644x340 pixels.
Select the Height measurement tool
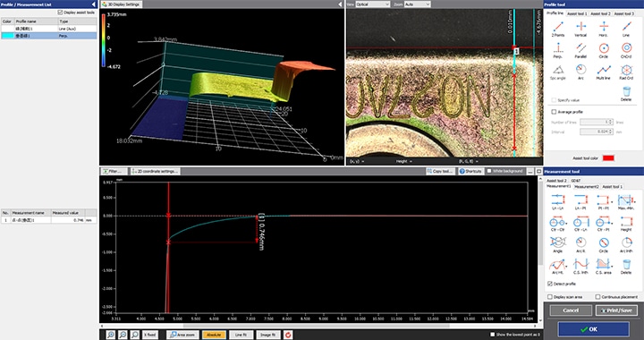coord(626,223)
